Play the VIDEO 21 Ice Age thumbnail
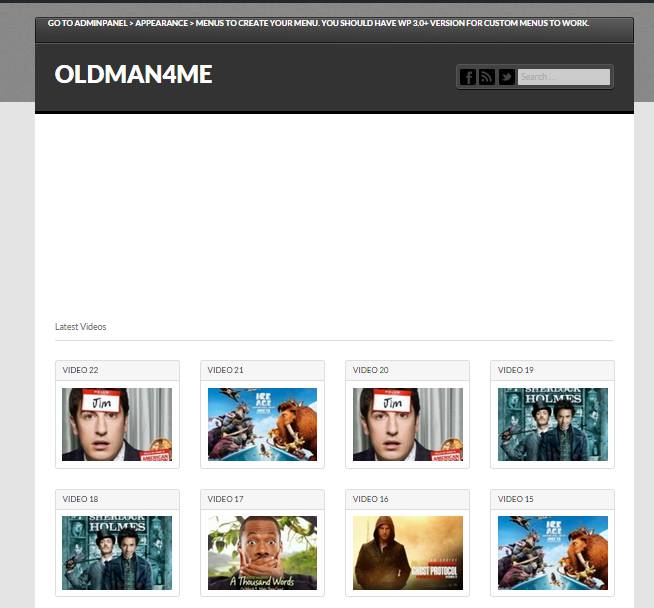Image resolution: width=654 pixels, height=608 pixels. pyautogui.click(x=262, y=425)
